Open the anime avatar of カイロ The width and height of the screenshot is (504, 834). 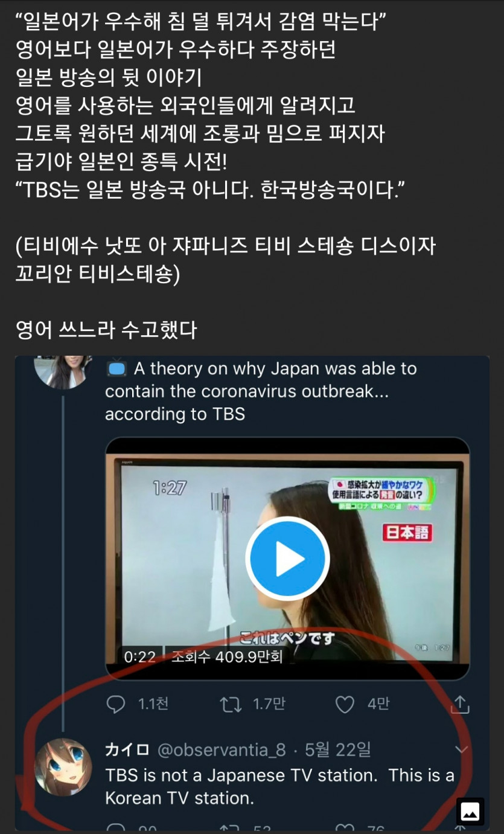click(63, 767)
